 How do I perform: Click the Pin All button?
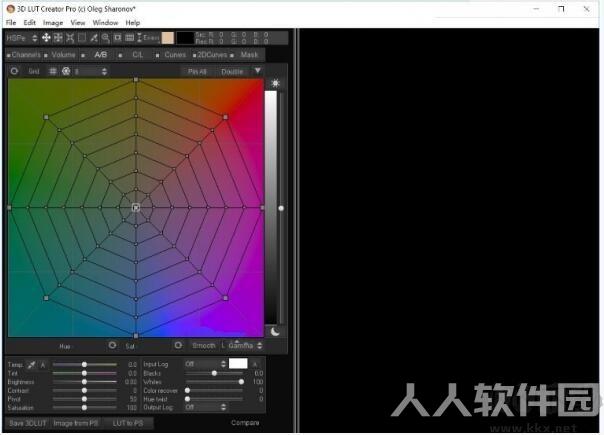coord(197,72)
